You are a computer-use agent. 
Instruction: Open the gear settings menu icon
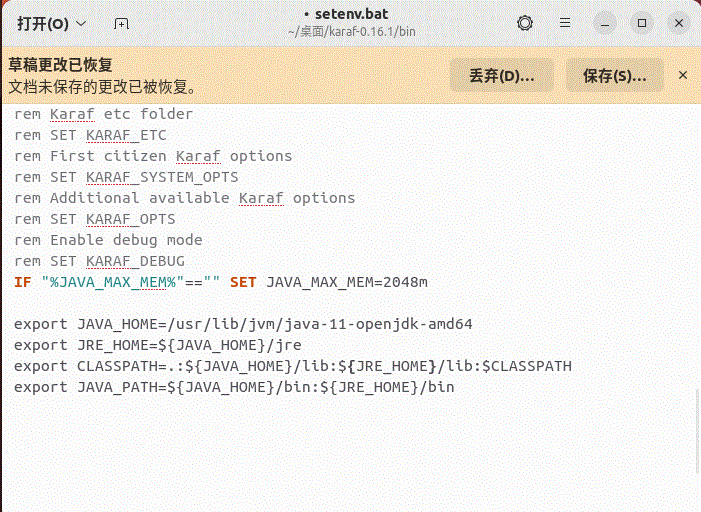click(525, 23)
